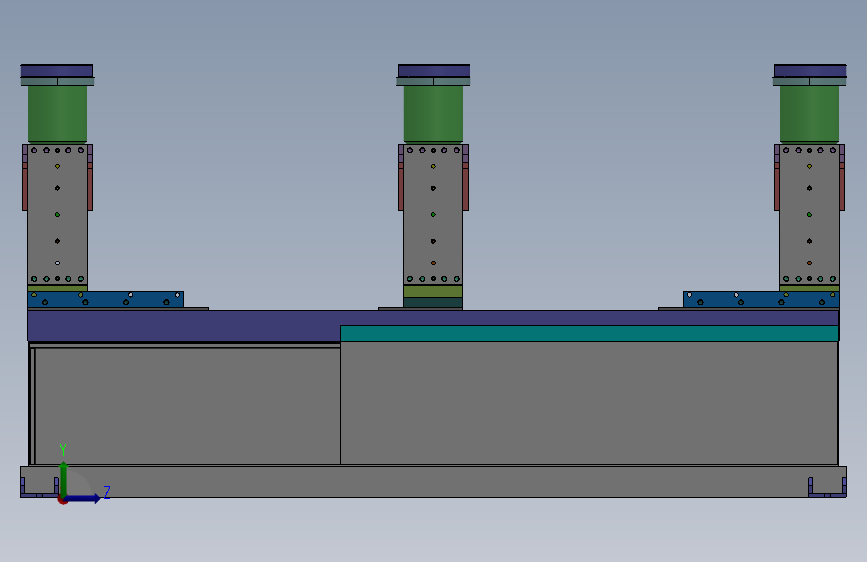Select the long purple beam
Image resolution: width=867 pixels, height=562 pixels.
pos(433,318)
